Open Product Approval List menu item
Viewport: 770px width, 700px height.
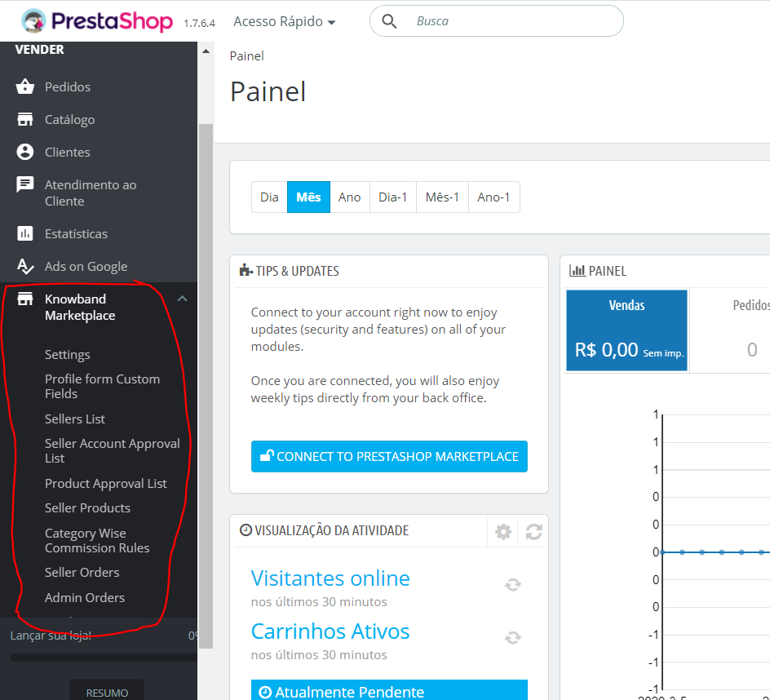click(106, 483)
